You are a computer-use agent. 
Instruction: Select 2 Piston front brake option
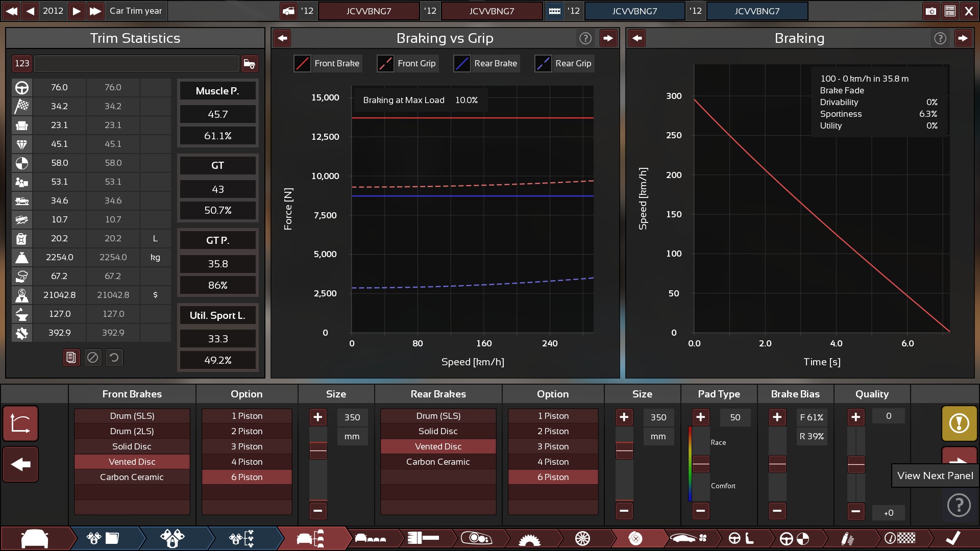[247, 431]
